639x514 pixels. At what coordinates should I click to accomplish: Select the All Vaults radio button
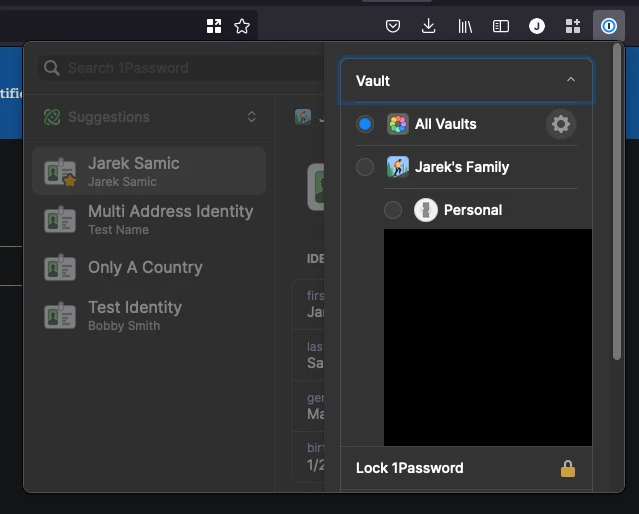365,124
